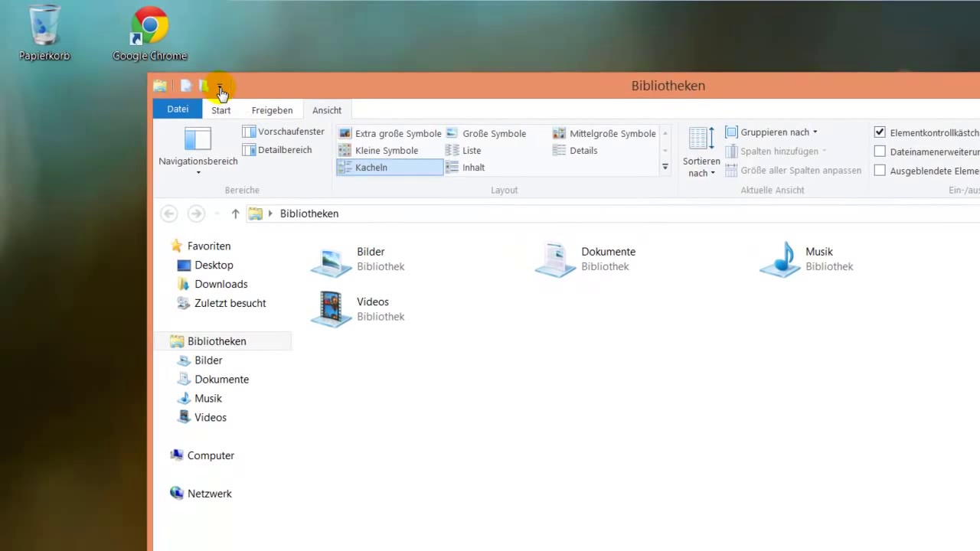The height and width of the screenshot is (551, 980).
Task: Toggle the Vorschaufenster preview pane
Action: pos(283,132)
